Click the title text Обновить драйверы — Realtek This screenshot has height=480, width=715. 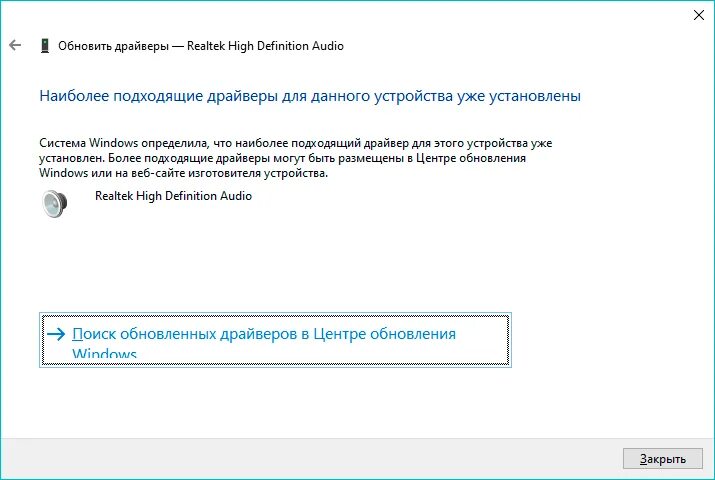tap(201, 46)
